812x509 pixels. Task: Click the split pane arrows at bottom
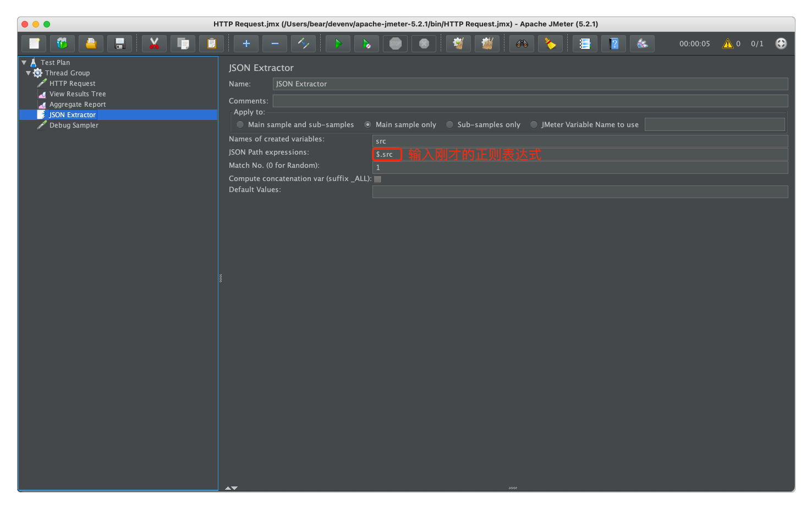coord(231,488)
